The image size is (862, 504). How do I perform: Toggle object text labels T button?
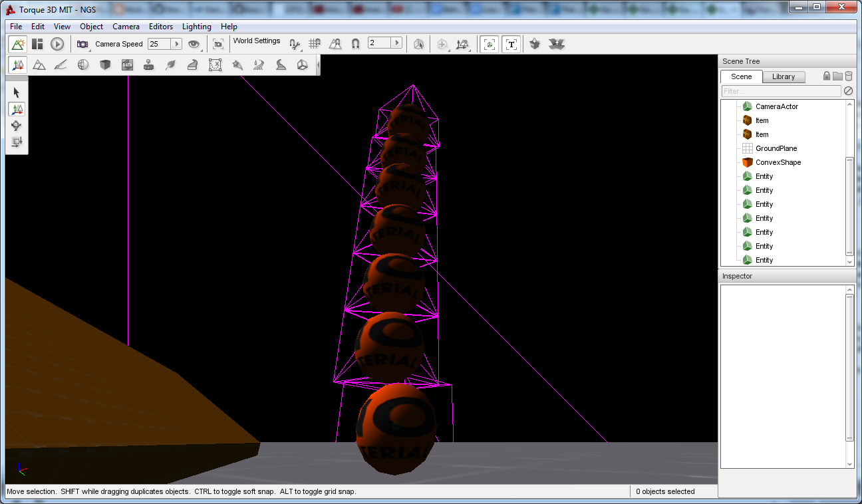511,44
